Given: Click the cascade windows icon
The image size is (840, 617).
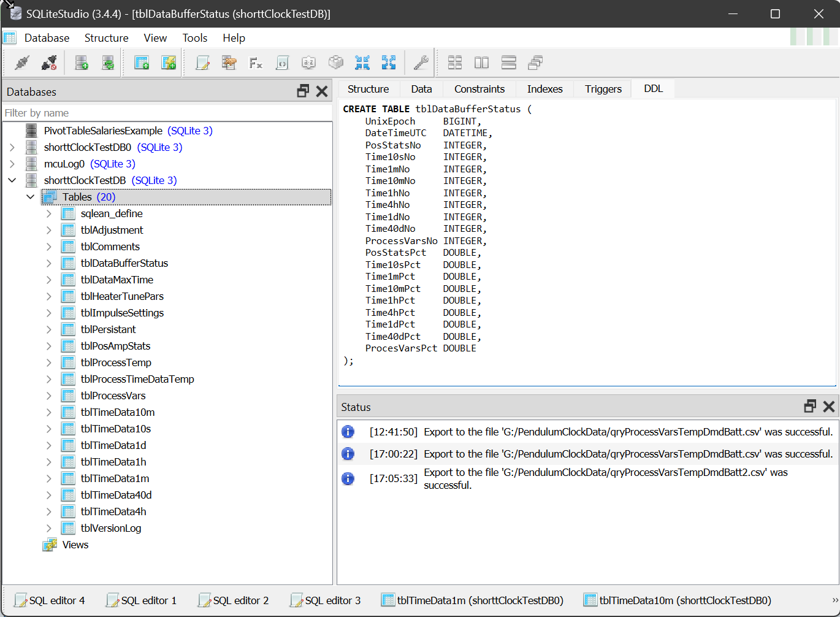Looking at the screenshot, I should [535, 63].
